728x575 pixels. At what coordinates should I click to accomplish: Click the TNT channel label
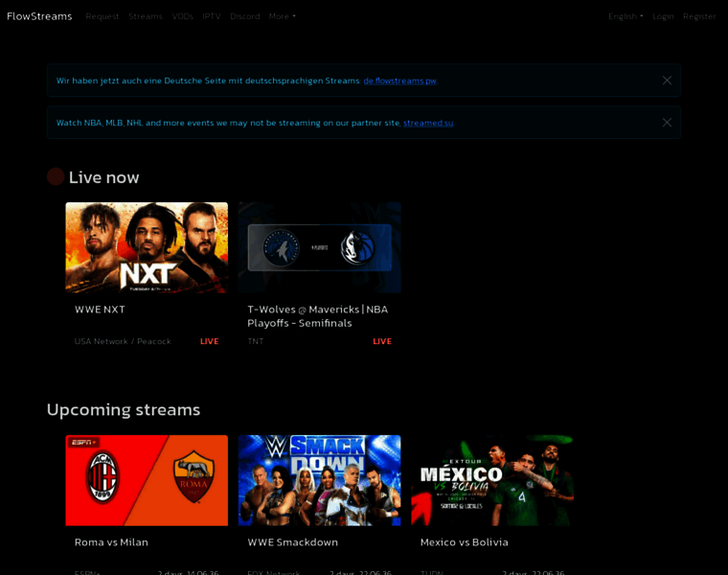[256, 341]
